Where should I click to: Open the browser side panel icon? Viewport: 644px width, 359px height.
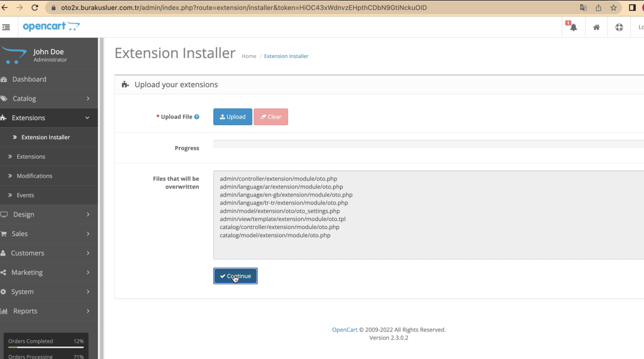(x=633, y=8)
